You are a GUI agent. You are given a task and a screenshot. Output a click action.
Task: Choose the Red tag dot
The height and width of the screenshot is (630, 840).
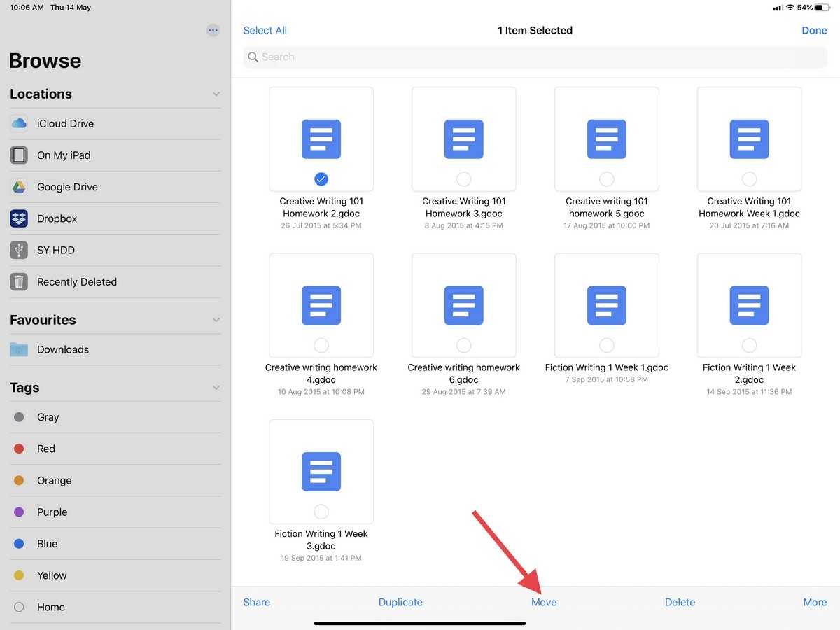click(19, 449)
